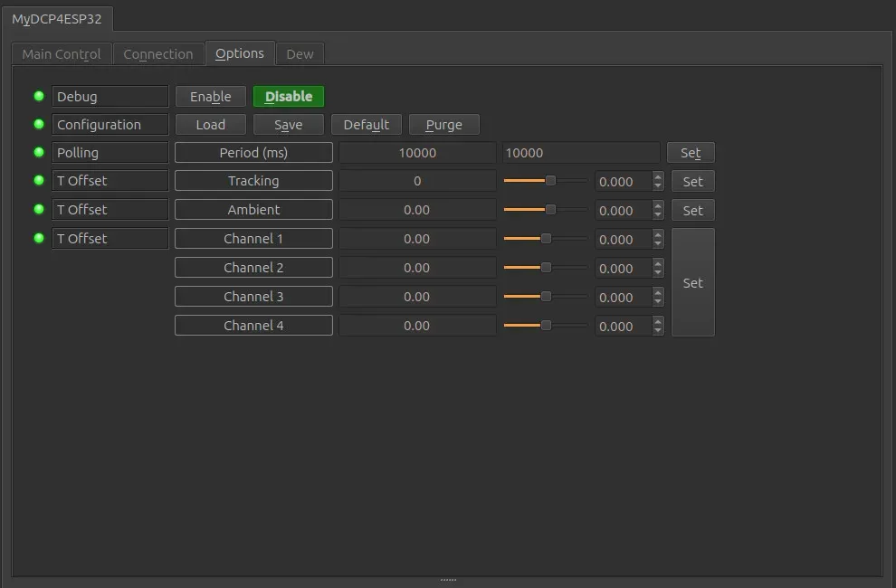Open the Connection tab
Viewport: 896px width, 588px height.
click(158, 54)
